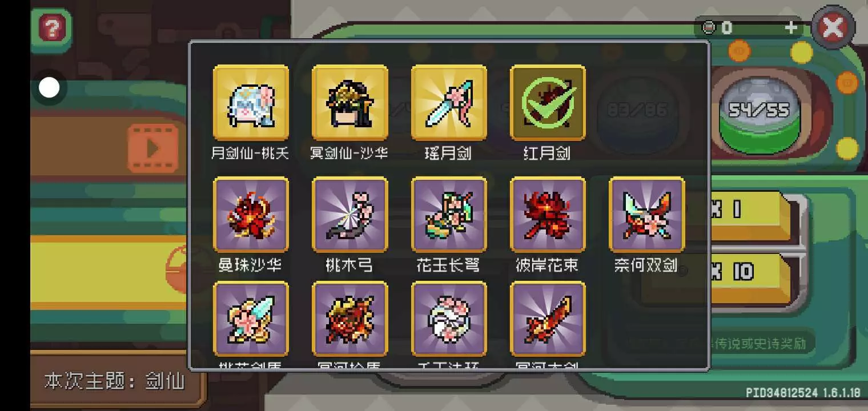Select the red greatsword icon in the bottom row
The height and width of the screenshot is (411, 868).
[548, 319]
